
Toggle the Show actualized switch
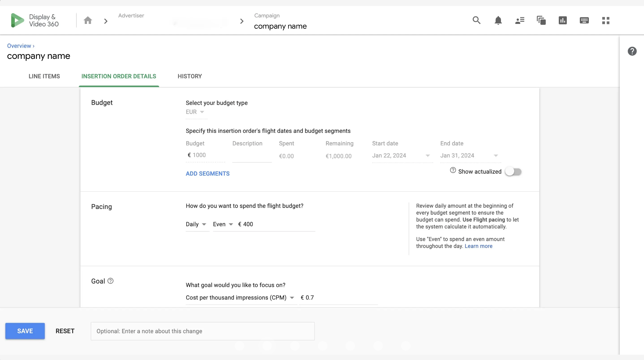coord(513,172)
